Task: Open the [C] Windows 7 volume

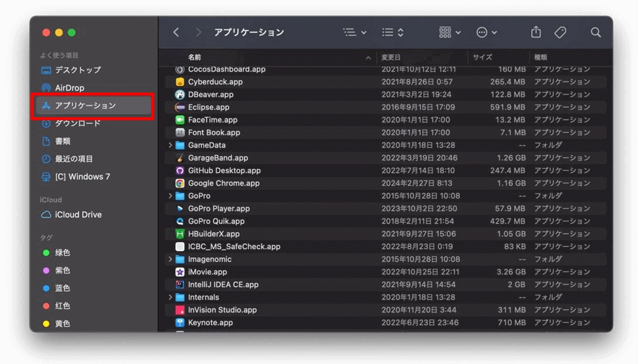Action: pos(93,176)
